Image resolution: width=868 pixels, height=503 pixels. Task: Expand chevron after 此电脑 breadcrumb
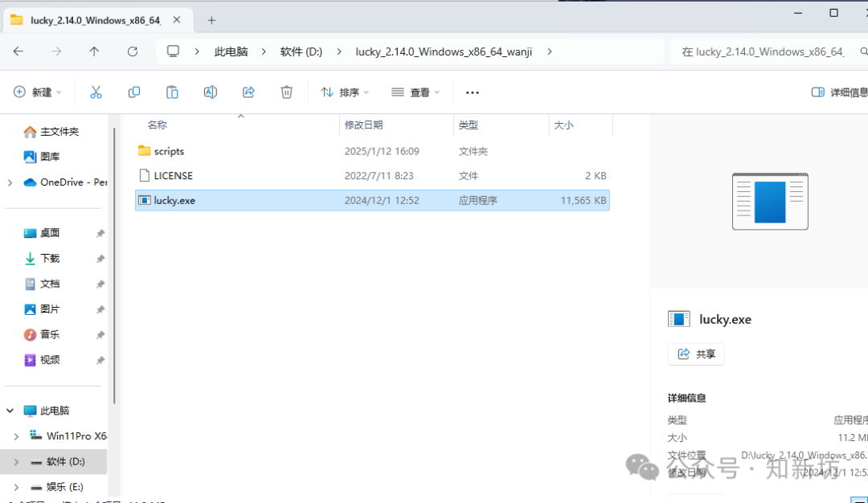click(x=264, y=51)
